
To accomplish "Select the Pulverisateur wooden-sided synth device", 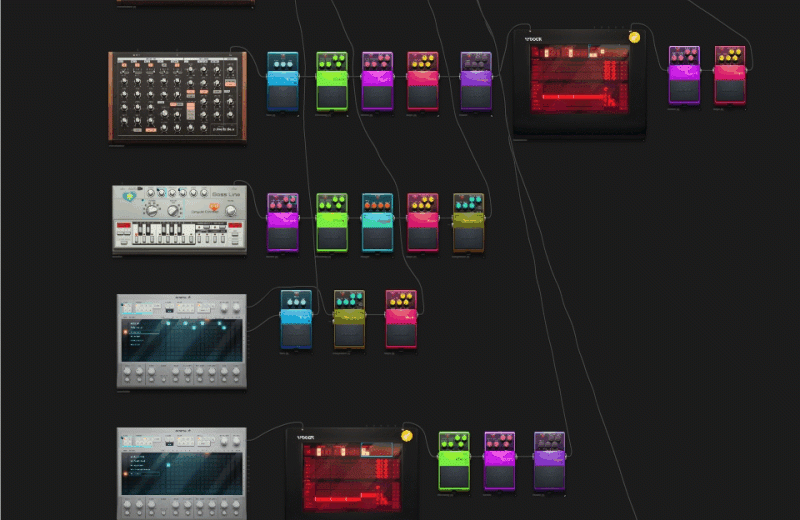I will click(178, 96).
